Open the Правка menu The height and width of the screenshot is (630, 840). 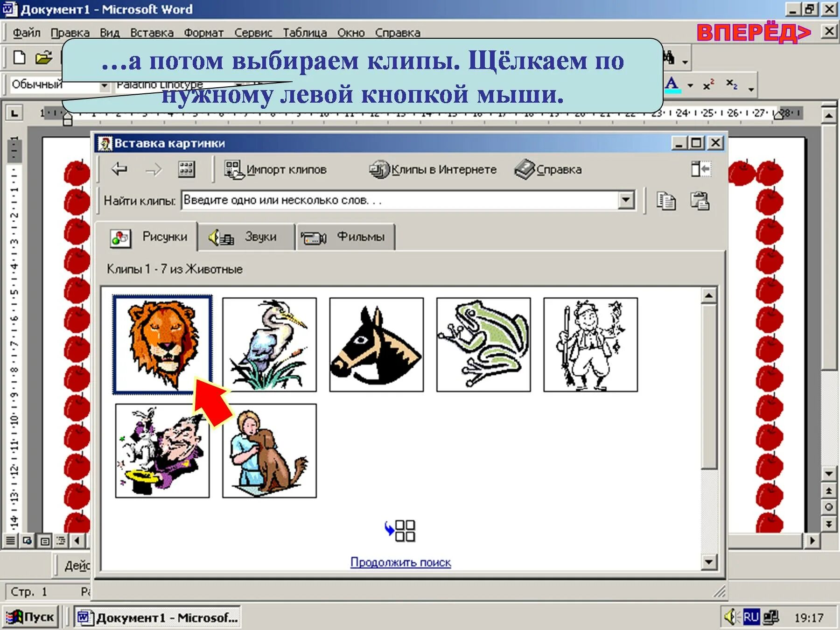tap(70, 33)
